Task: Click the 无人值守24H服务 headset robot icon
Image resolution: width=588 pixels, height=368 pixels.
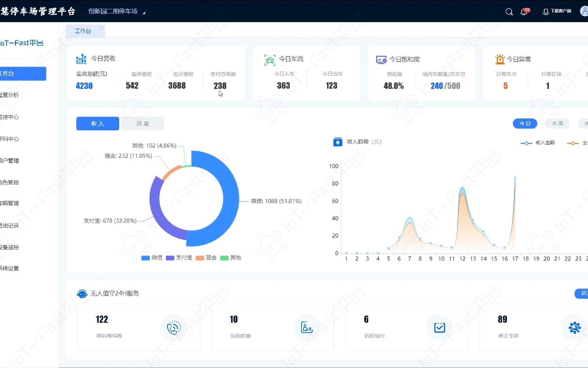Action: click(82, 294)
